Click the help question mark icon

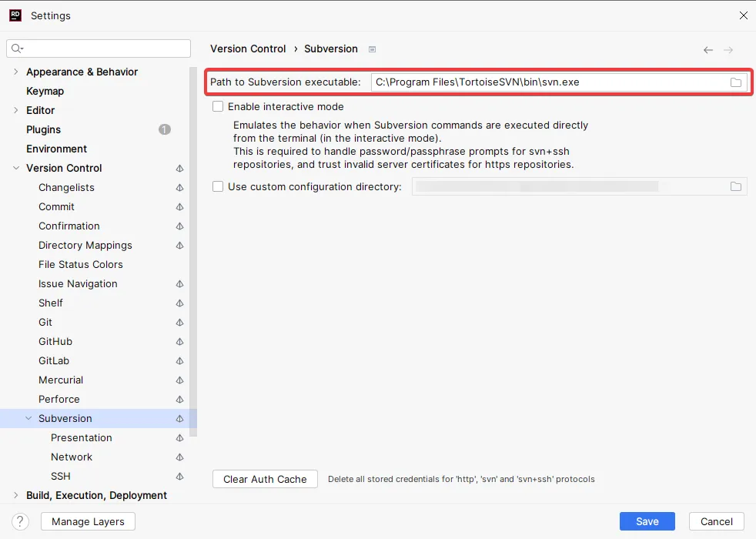click(x=19, y=521)
